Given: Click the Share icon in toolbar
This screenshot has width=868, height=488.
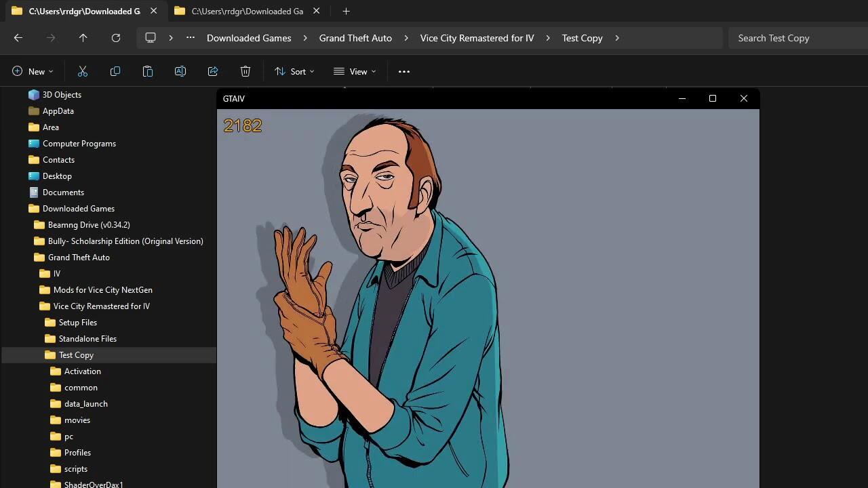Looking at the screenshot, I should pyautogui.click(x=213, y=71).
